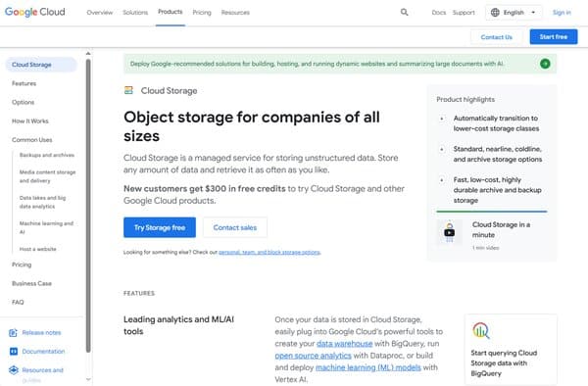The width and height of the screenshot is (588, 386).
Task: Click the Try Storage free button
Action: point(160,227)
